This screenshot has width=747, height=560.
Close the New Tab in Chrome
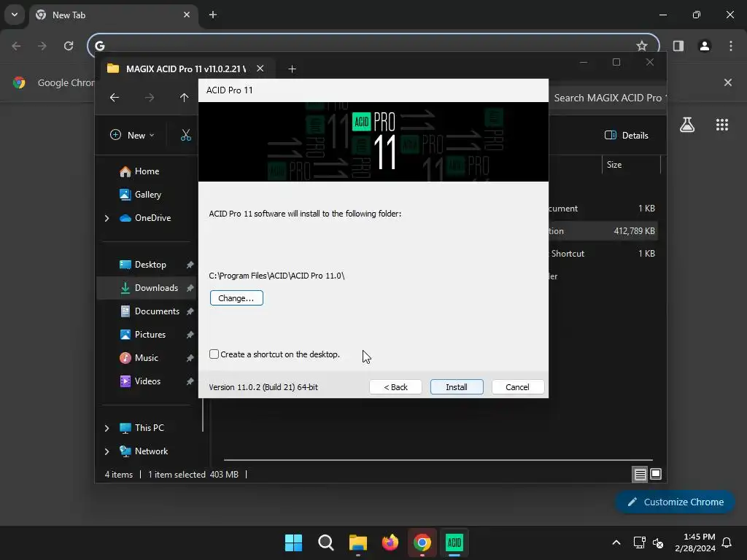[x=187, y=15]
